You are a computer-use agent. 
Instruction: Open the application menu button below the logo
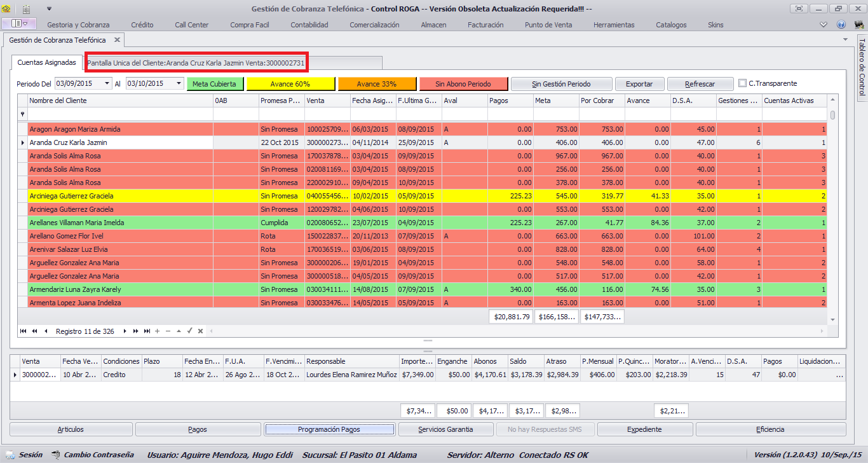(20, 24)
